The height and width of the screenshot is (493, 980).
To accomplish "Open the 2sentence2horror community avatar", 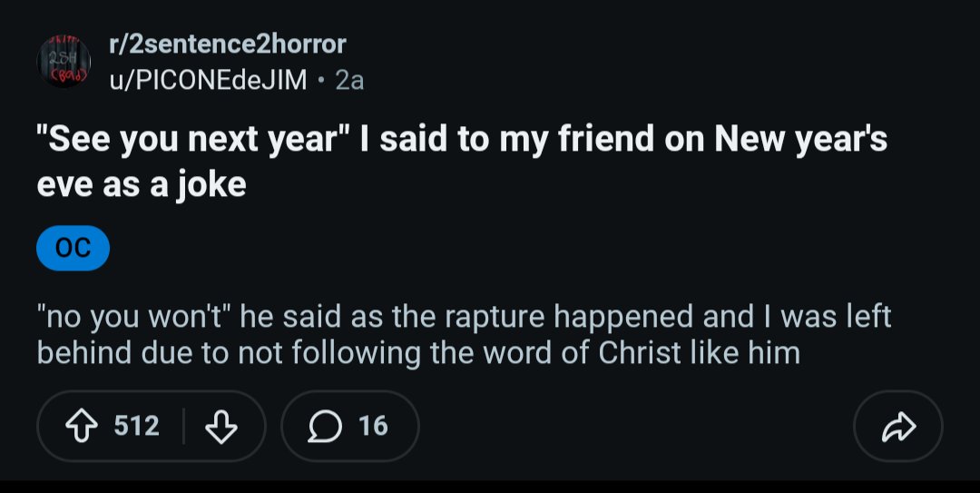I will coord(64,62).
